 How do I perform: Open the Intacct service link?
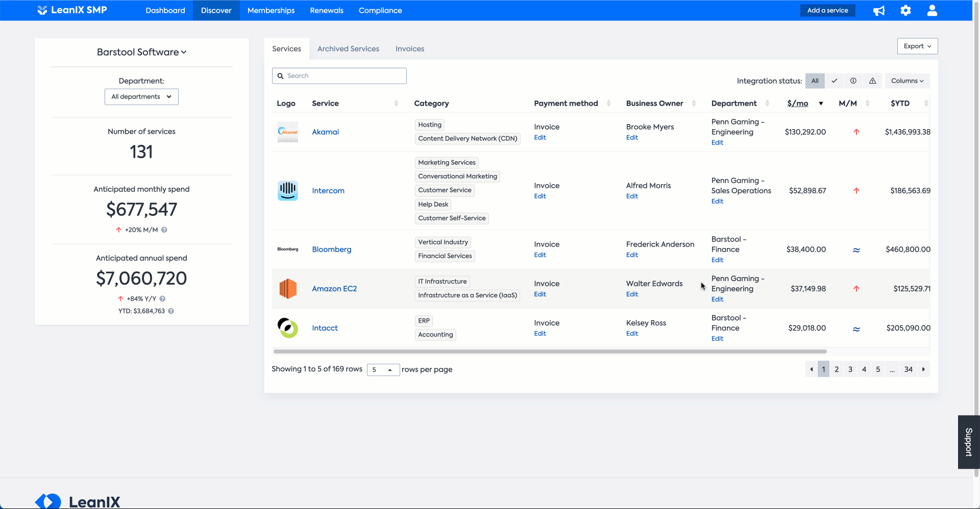click(x=325, y=328)
